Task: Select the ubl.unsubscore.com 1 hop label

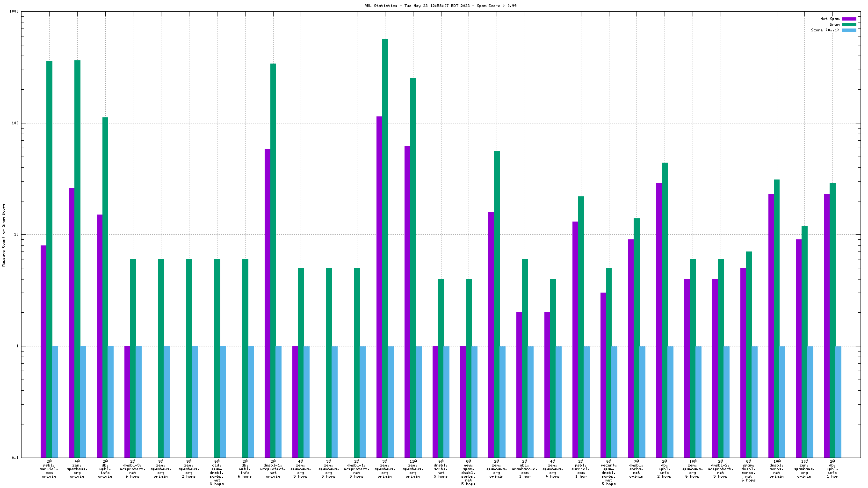Action: click(525, 469)
